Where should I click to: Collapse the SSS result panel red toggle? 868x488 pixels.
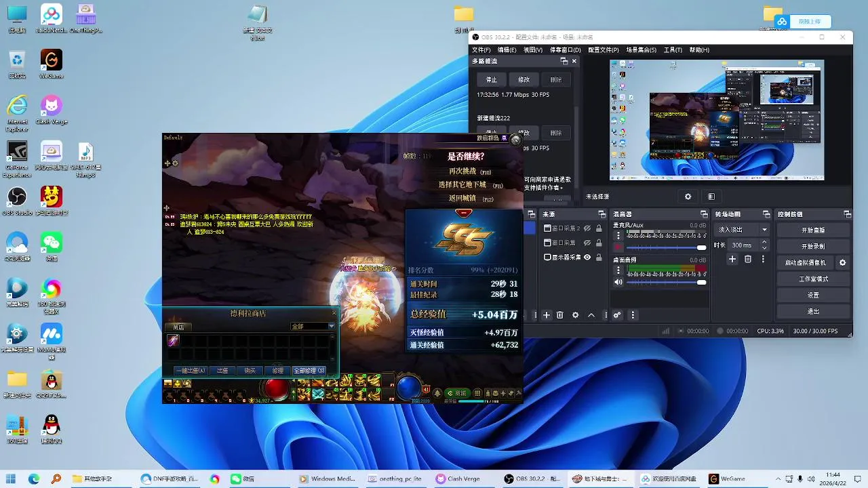point(464,213)
